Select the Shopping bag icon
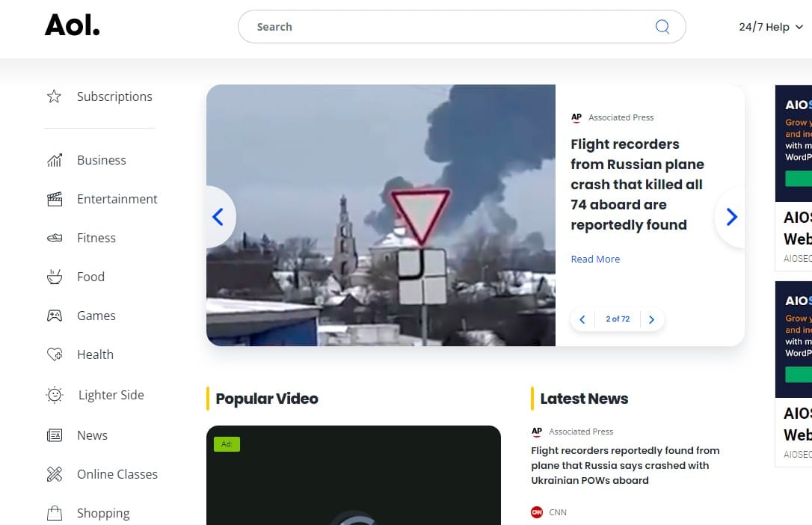 click(55, 512)
